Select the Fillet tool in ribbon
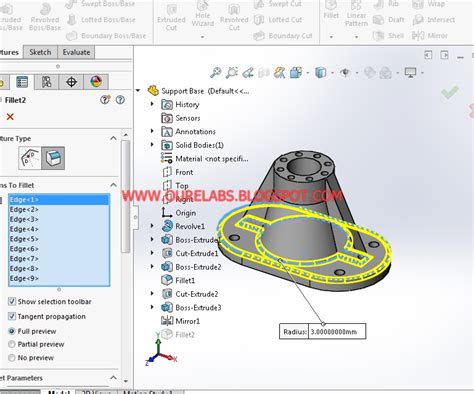Image resolution: width=474 pixels, height=394 pixels. pyautogui.click(x=331, y=11)
